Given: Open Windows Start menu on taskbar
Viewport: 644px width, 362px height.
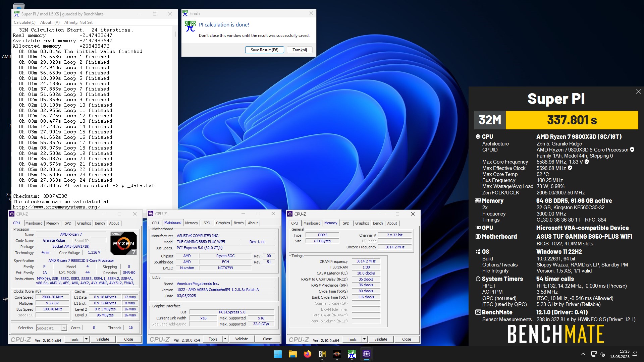Looking at the screenshot, I should (278, 354).
